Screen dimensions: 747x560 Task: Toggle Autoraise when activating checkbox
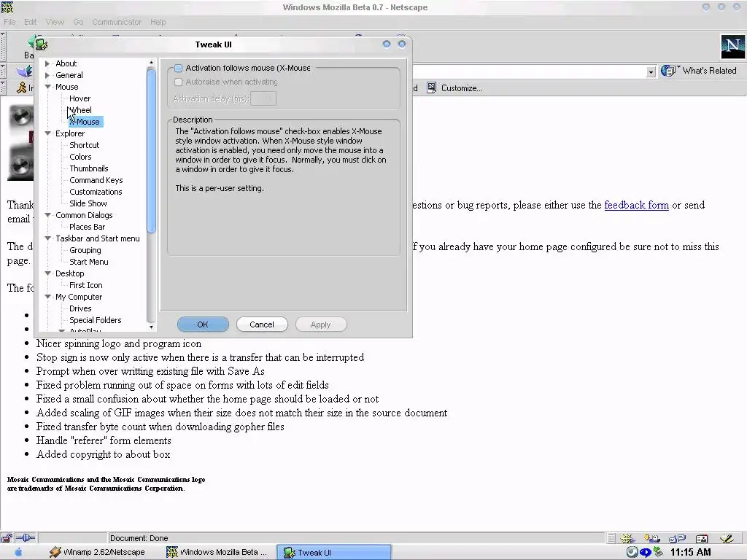pyautogui.click(x=179, y=82)
